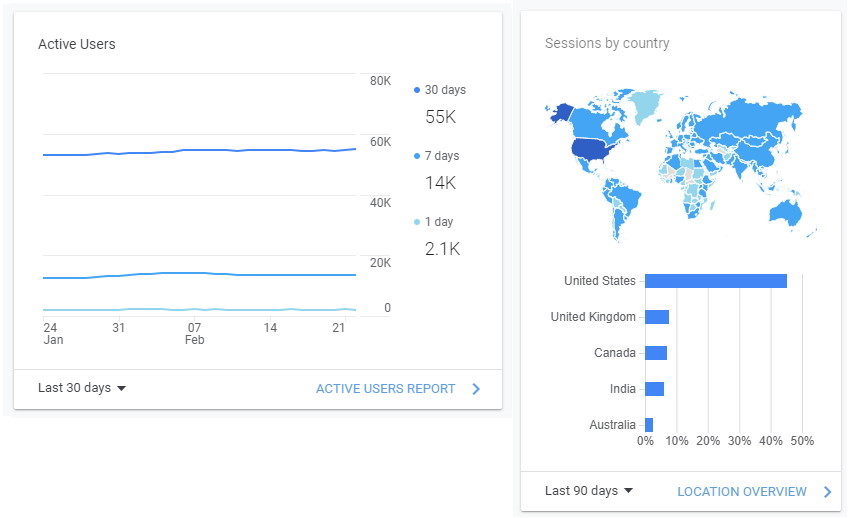The width and height of the screenshot is (850, 518).
Task: Click the 55K value for 30 days
Action: tap(440, 117)
